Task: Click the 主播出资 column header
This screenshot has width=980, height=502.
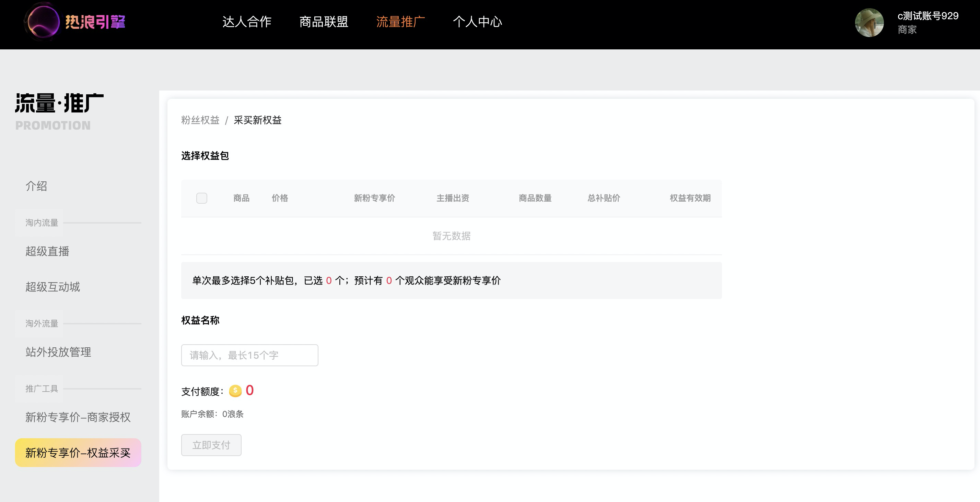Action: coord(453,198)
